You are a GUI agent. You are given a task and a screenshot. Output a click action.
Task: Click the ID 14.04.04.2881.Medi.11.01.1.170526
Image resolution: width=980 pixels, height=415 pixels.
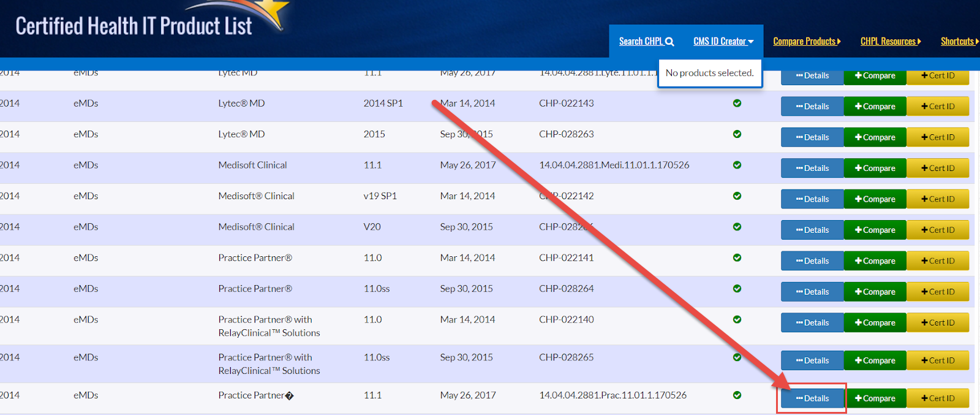[x=614, y=165]
